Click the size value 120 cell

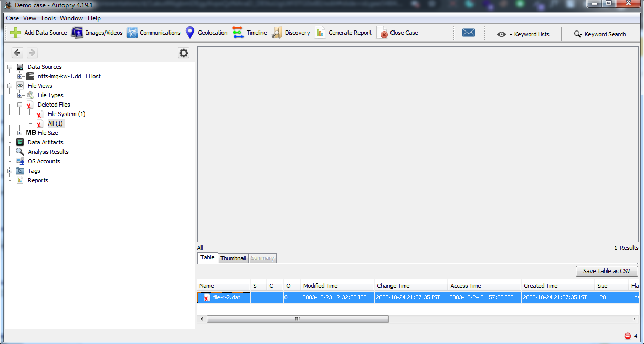coord(611,298)
